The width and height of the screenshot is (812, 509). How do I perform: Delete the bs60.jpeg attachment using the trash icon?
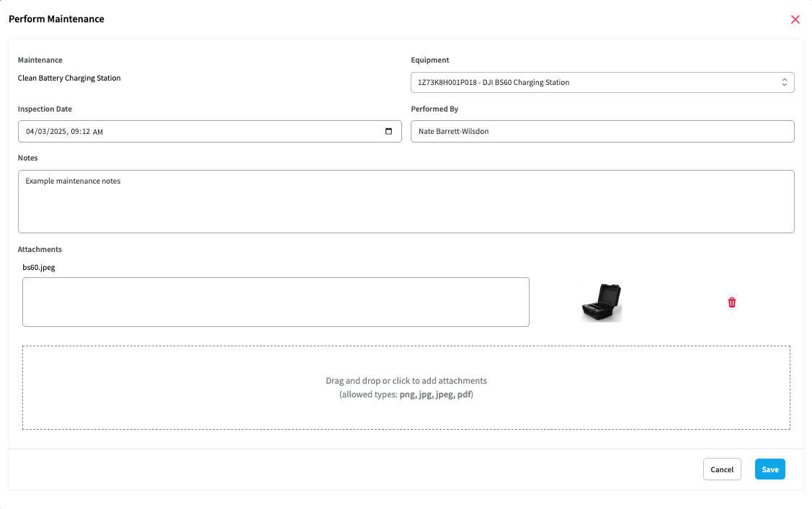click(x=732, y=302)
